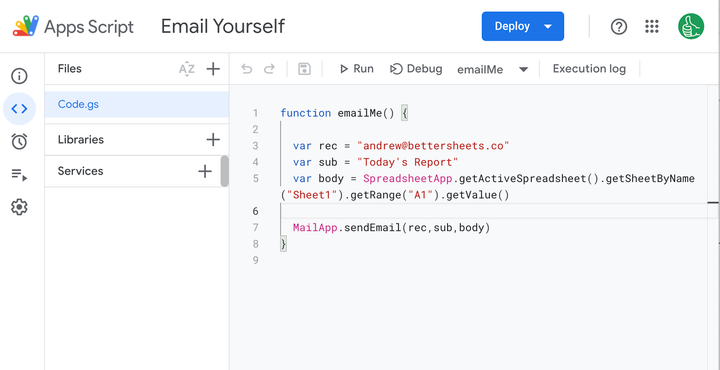720x370 pixels.
Task: Add a service with plus icon
Action: coord(205,172)
